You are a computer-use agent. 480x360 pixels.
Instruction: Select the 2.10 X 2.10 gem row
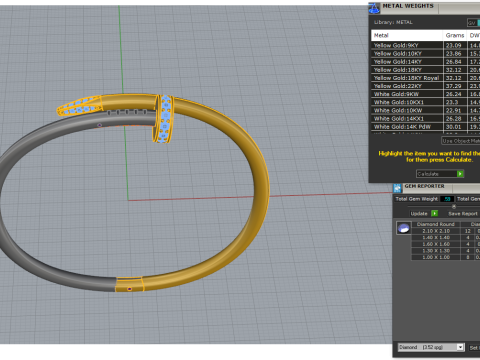446,231
